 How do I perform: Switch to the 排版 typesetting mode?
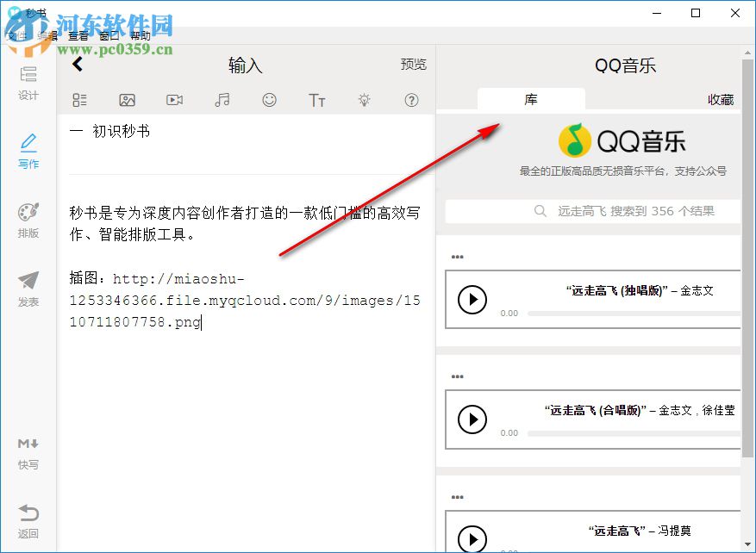[28, 215]
